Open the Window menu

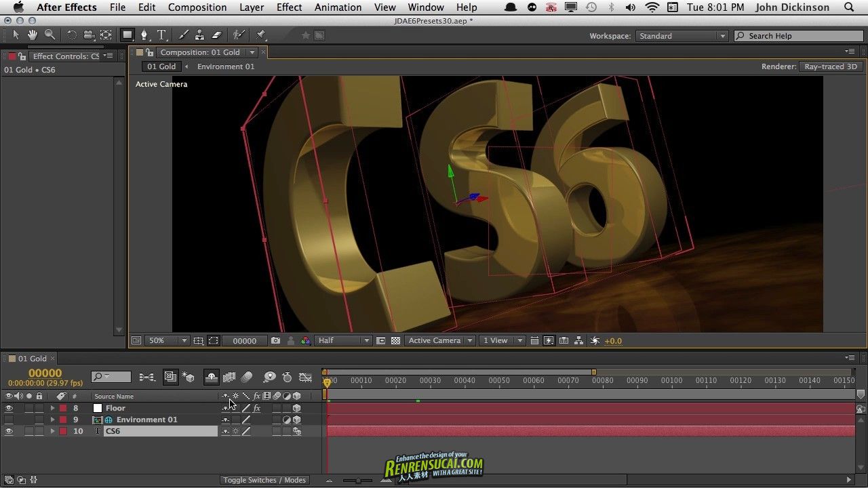click(426, 7)
